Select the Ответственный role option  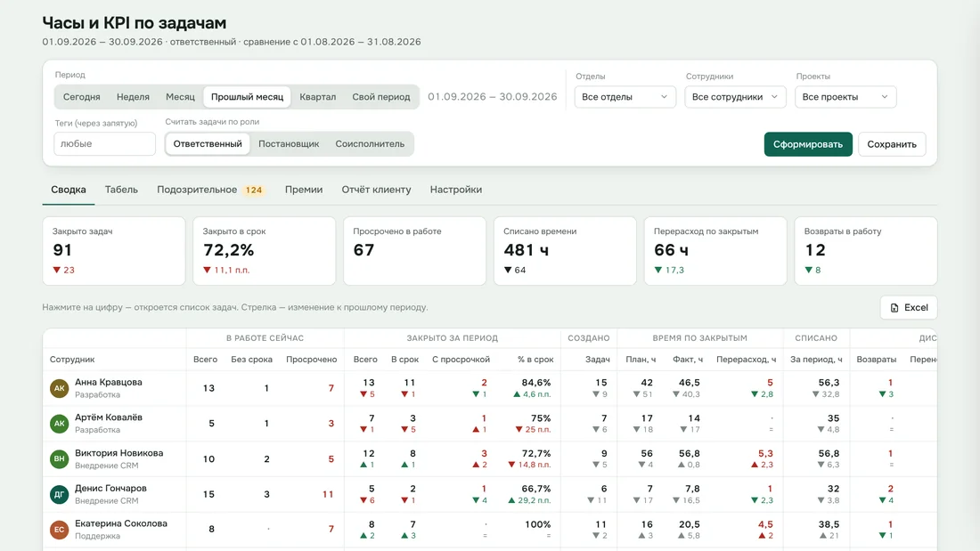[208, 143]
